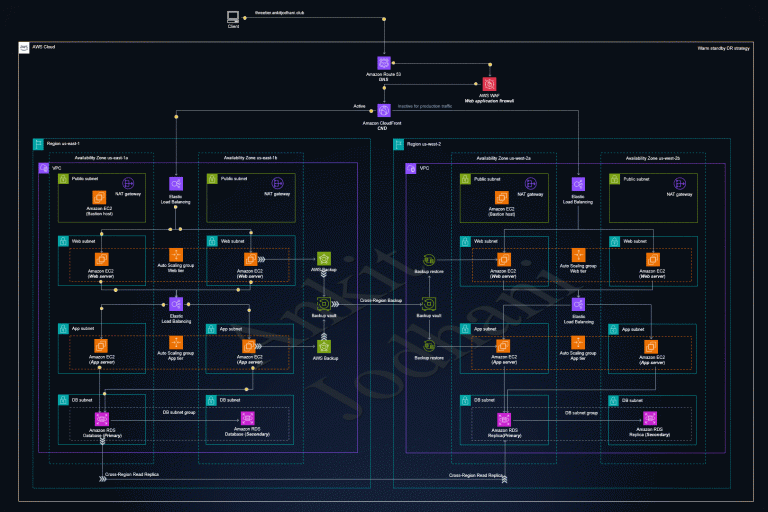Select the Public subnet lock icon in us-east-1a
The height and width of the screenshot is (512, 768).
point(63,179)
